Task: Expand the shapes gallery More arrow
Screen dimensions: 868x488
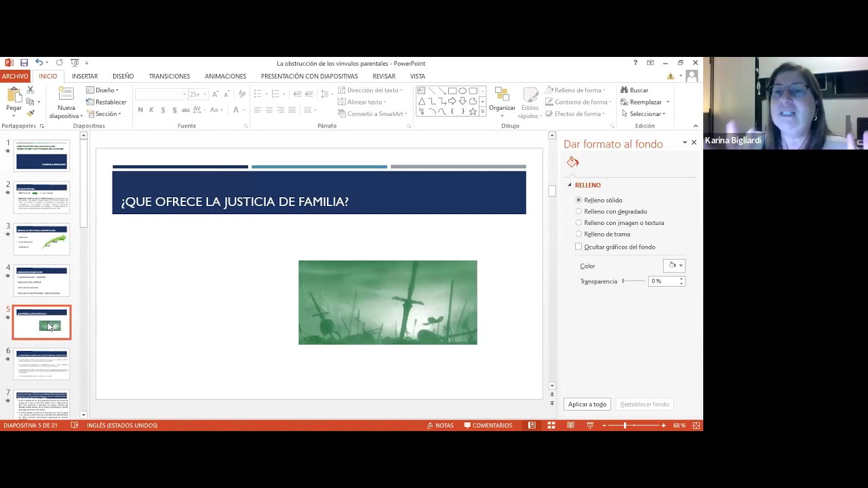Action: pos(482,112)
